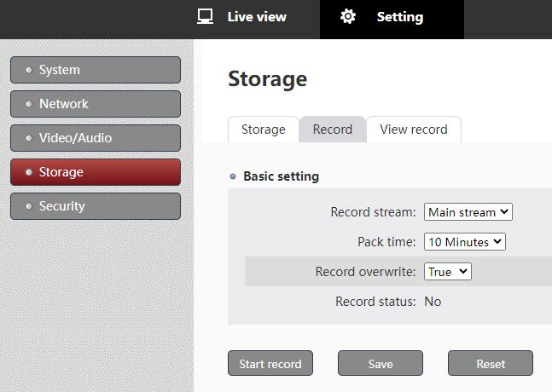
Task: Click the monitor icon beside Live view
Action: (x=205, y=16)
